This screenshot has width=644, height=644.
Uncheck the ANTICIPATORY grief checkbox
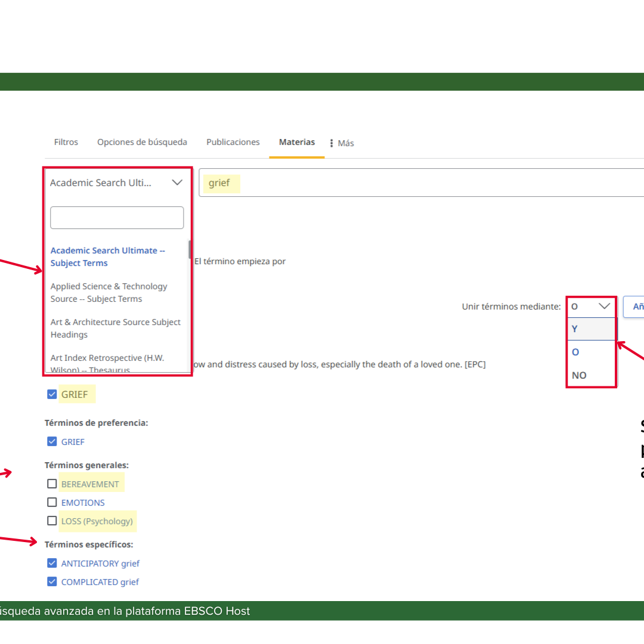tap(52, 563)
